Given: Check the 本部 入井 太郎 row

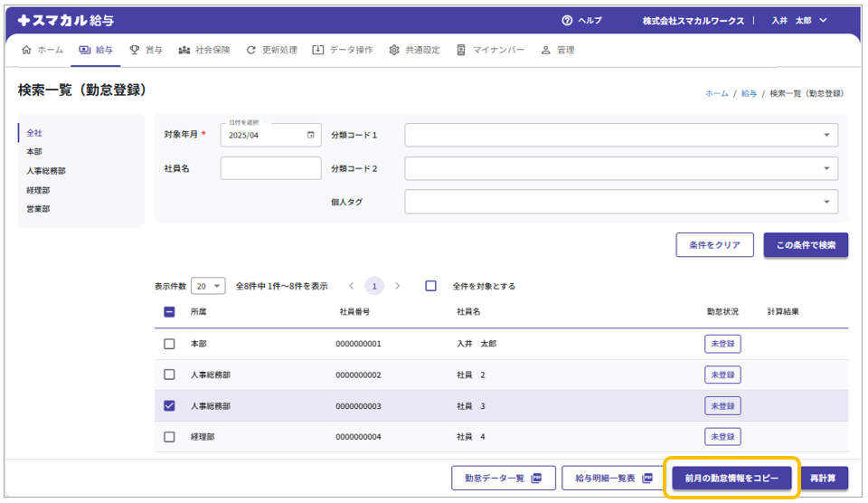Looking at the screenshot, I should click(169, 344).
